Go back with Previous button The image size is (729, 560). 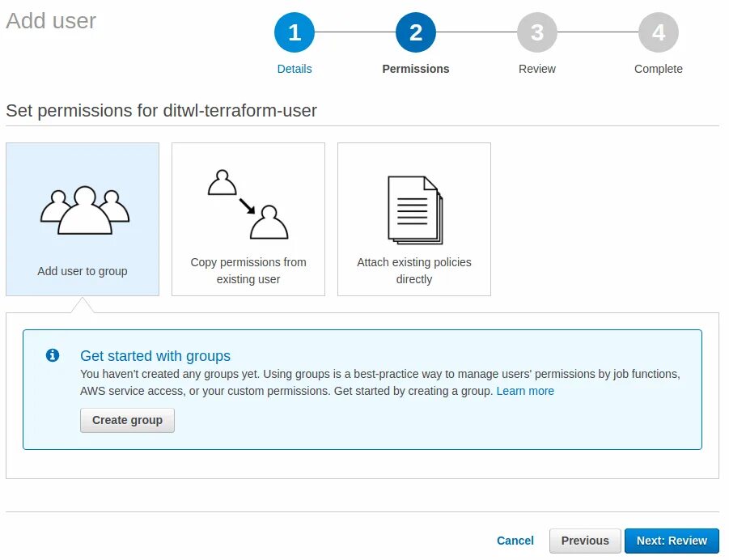(585, 541)
